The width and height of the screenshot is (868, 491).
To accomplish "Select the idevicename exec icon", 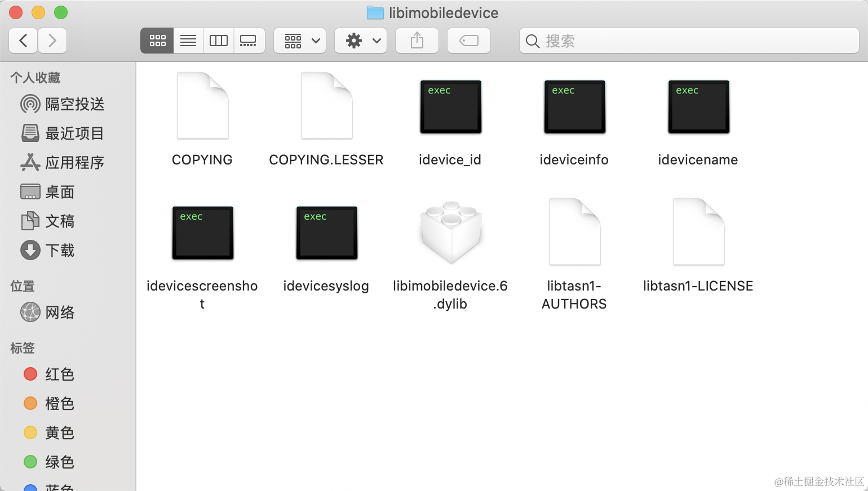I will (699, 106).
